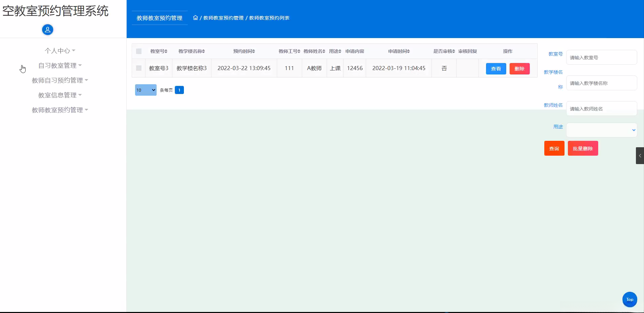This screenshot has height=313, width=644.
Task: Click the blue 查看 button
Action: click(x=496, y=69)
